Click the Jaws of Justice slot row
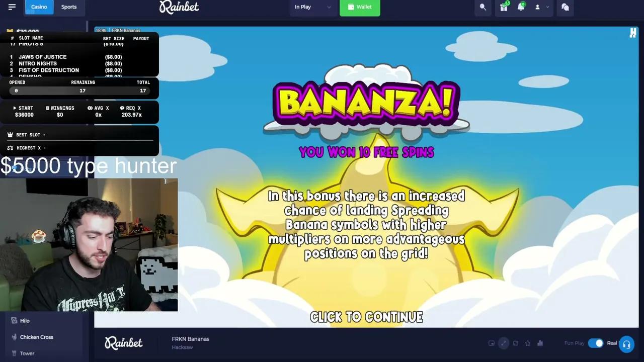This screenshot has width=644, height=362. tap(66, 57)
